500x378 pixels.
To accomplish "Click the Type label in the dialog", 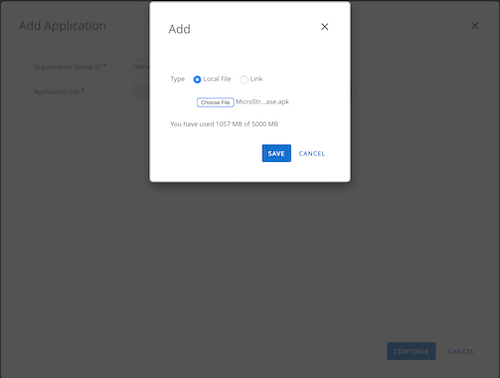I will (178, 79).
